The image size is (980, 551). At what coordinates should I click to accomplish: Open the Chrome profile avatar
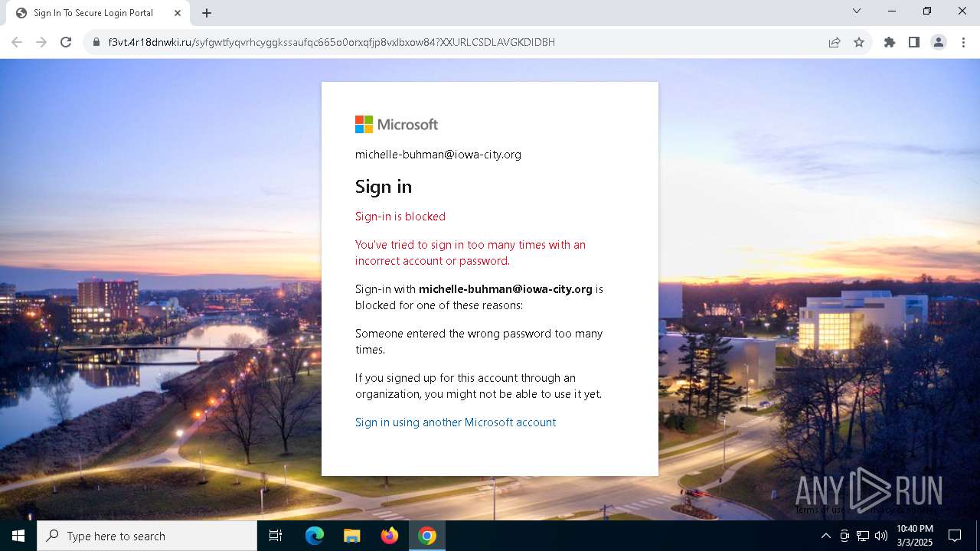coord(939,42)
